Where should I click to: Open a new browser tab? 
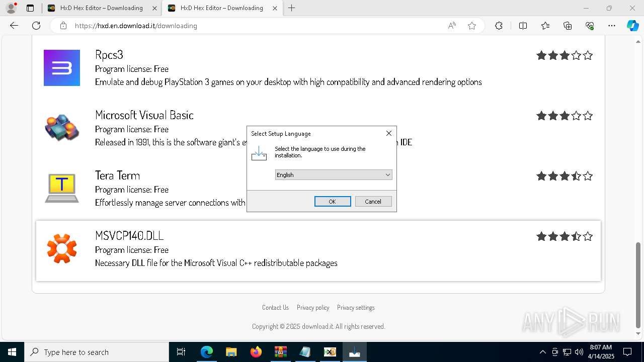click(x=292, y=8)
